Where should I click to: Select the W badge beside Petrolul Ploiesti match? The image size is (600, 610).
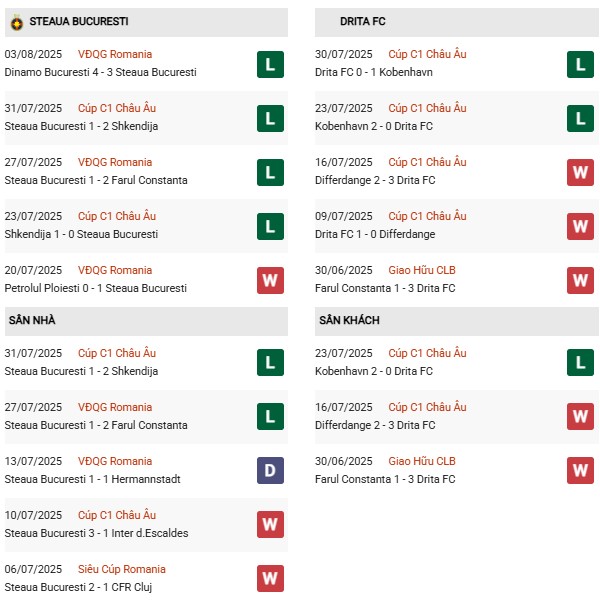coord(269,281)
